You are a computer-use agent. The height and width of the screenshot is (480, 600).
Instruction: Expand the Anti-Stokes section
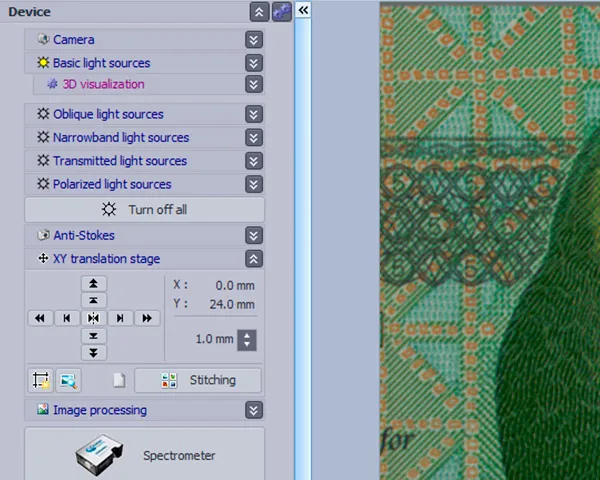coord(254,235)
